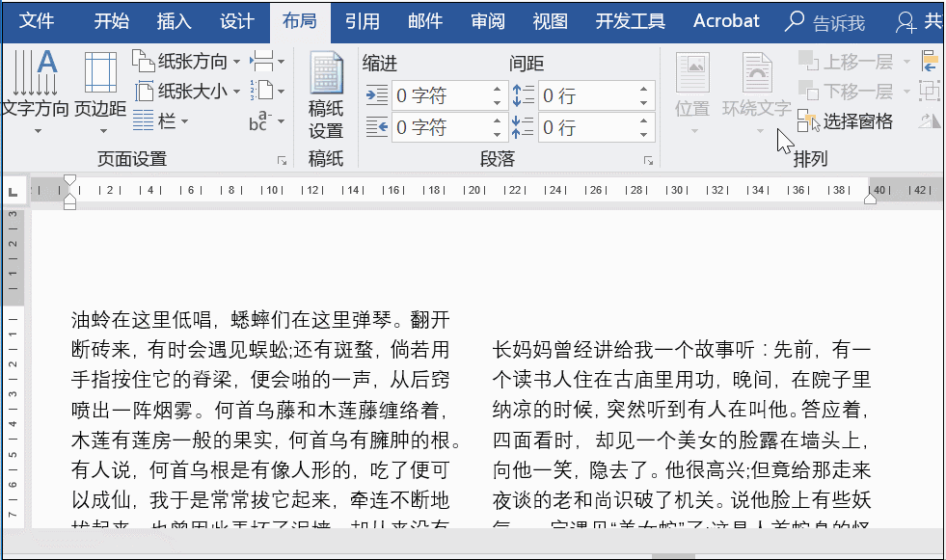Open the 审阅 ribbon tab

click(488, 21)
